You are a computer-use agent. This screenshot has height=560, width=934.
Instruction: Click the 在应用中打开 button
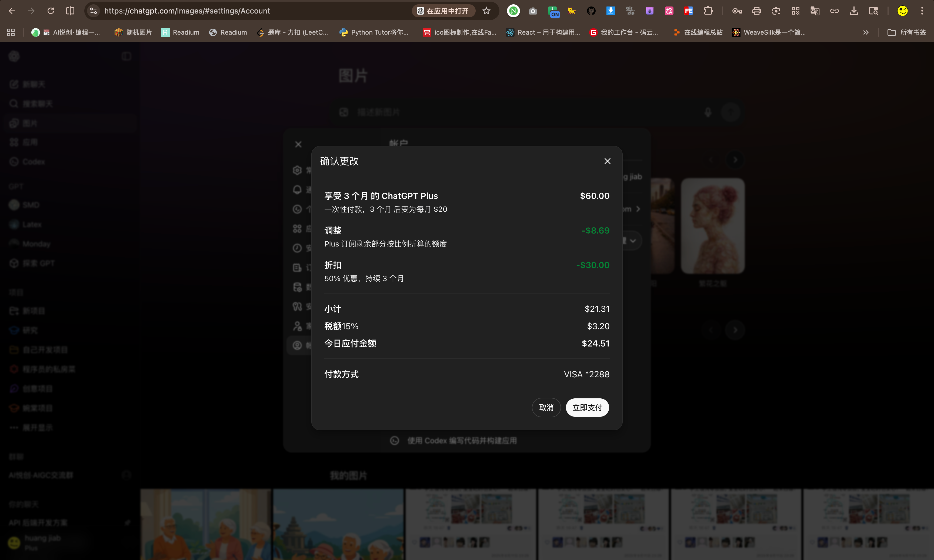click(x=443, y=11)
